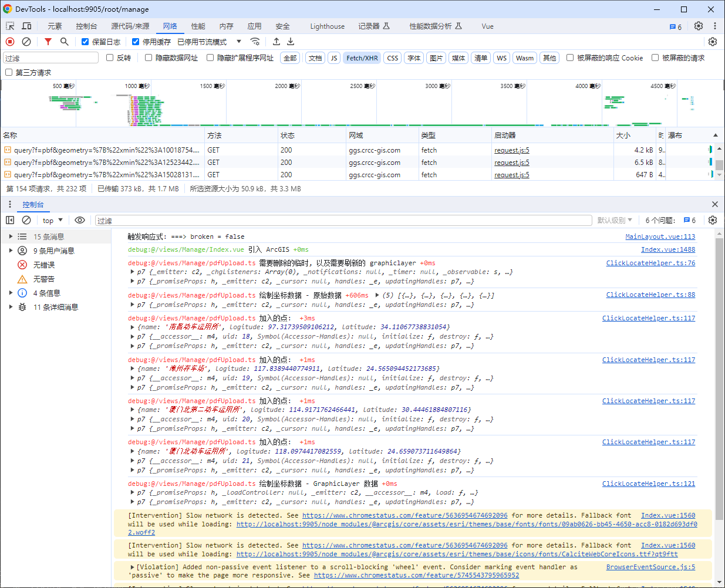This screenshot has width=725, height=588.
Task: Close the console drawer
Action: click(x=715, y=204)
